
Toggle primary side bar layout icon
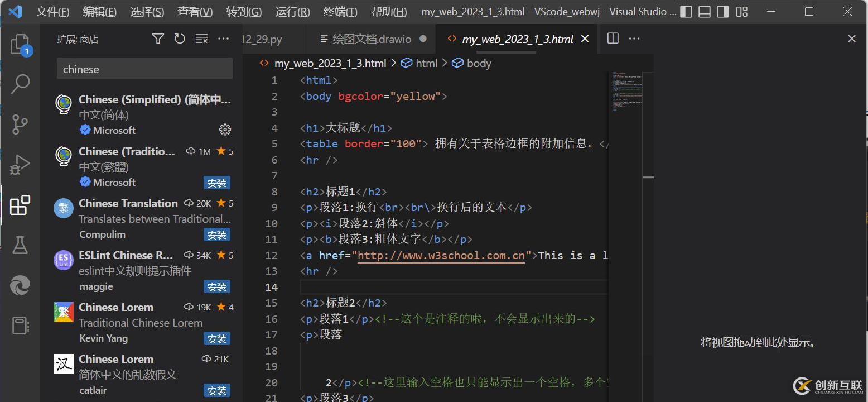(687, 12)
